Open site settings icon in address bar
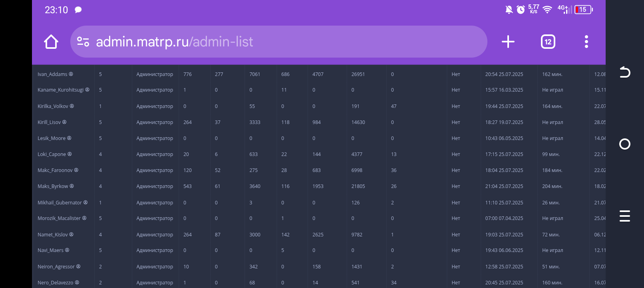This screenshot has width=644, height=288. tap(83, 42)
